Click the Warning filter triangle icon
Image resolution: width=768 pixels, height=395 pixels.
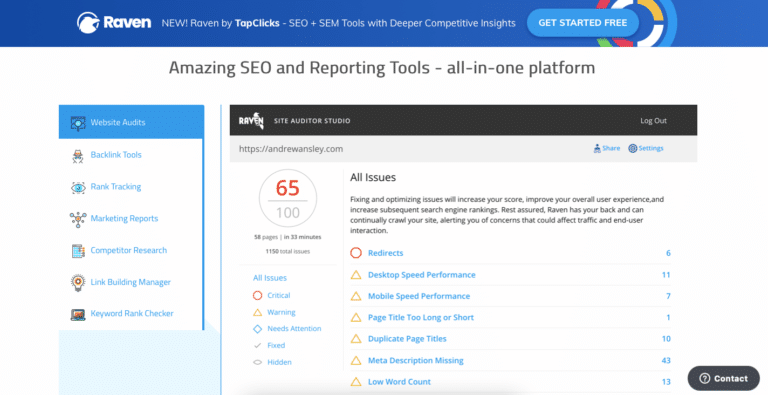coord(258,312)
